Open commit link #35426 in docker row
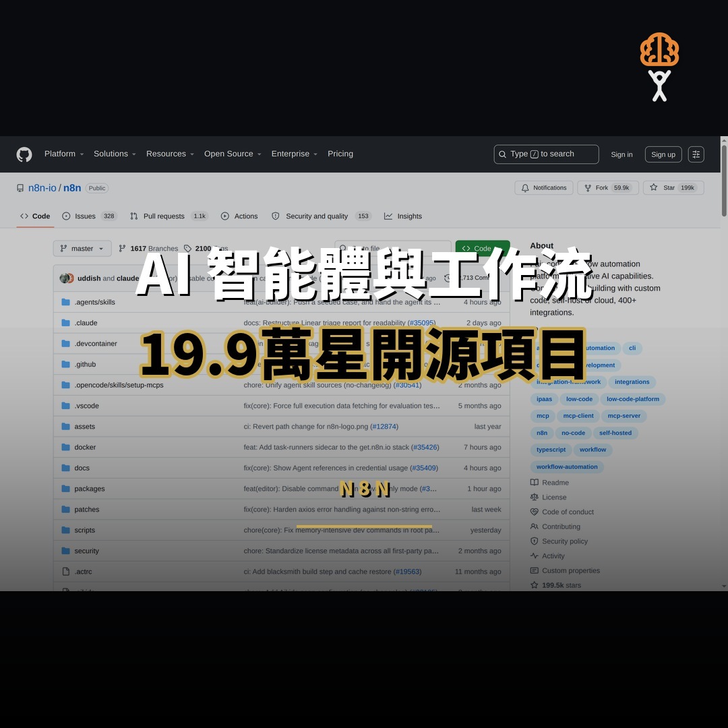The height and width of the screenshot is (728, 728). (425, 448)
